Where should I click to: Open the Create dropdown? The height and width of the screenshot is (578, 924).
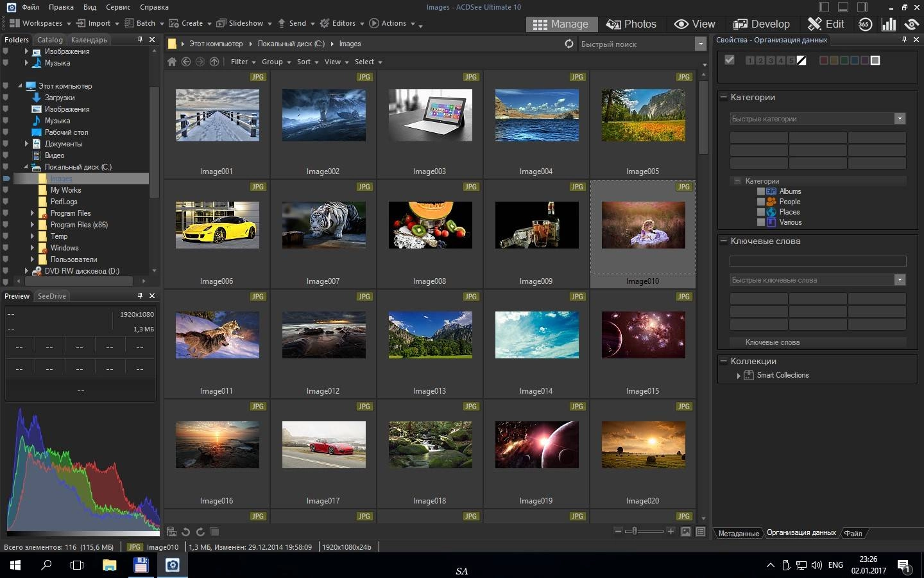click(x=191, y=23)
